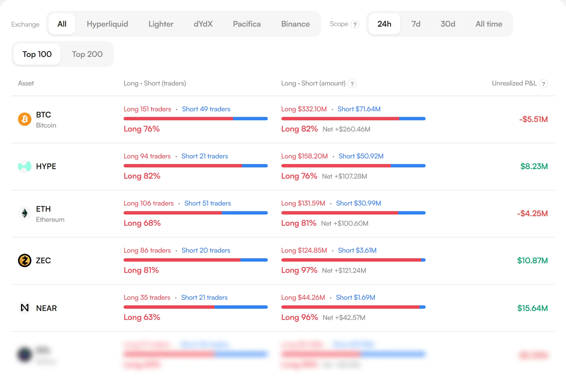
Task: Click BTC long-short traders ratio bar
Action: (x=196, y=119)
